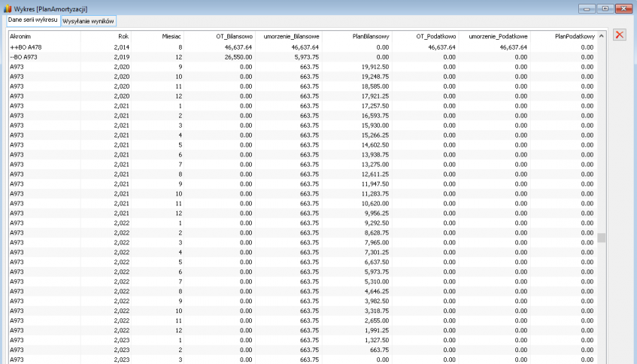Sort by the Akronim column header
The image size is (637, 364).
(44, 37)
